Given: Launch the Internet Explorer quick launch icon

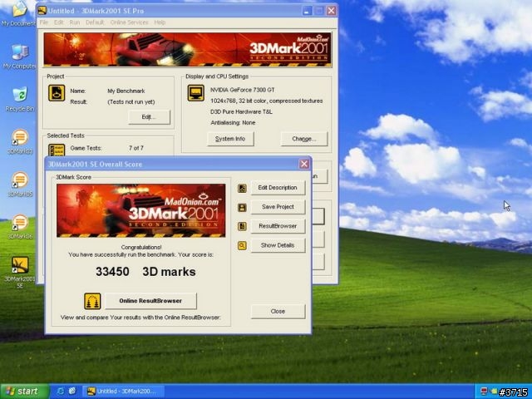Looking at the screenshot, I should pos(61,392).
